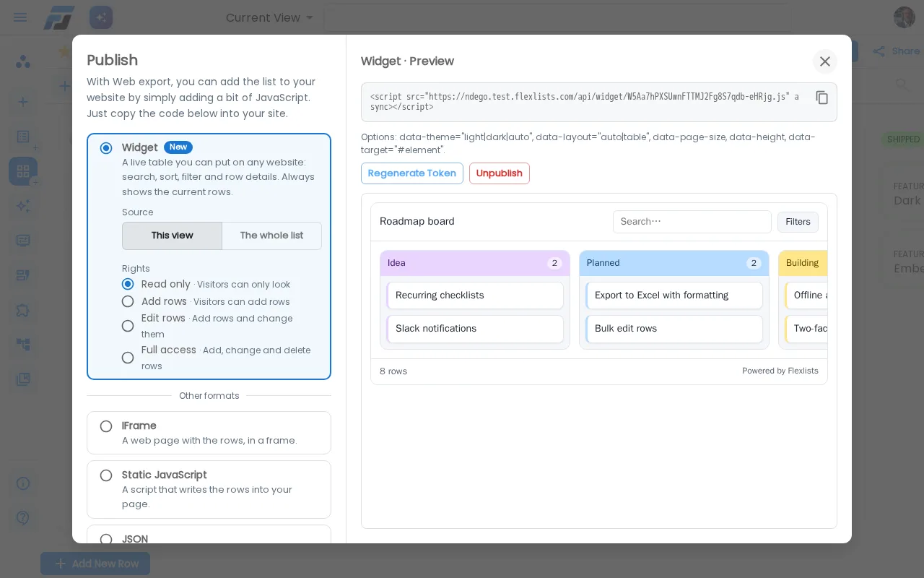This screenshot has width=924, height=578.
Task: Click the widget preview Search field
Action: (692, 222)
